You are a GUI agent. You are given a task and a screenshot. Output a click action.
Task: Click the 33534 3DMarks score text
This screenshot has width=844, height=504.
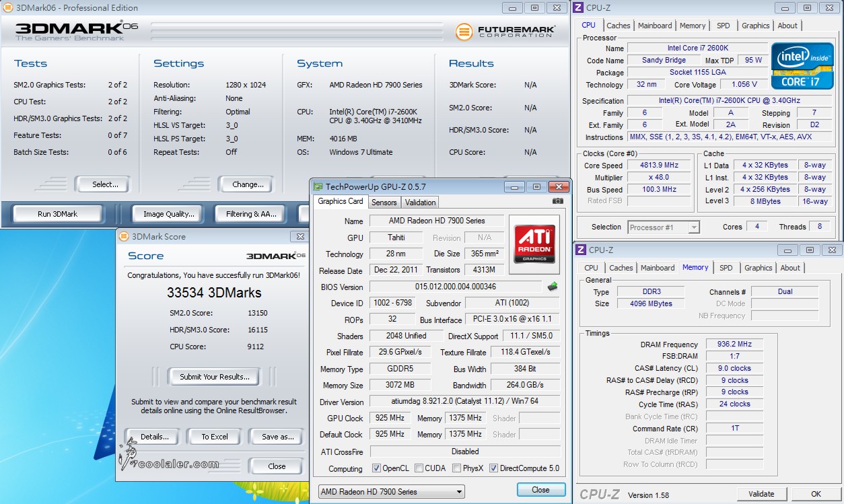pyautogui.click(x=214, y=293)
